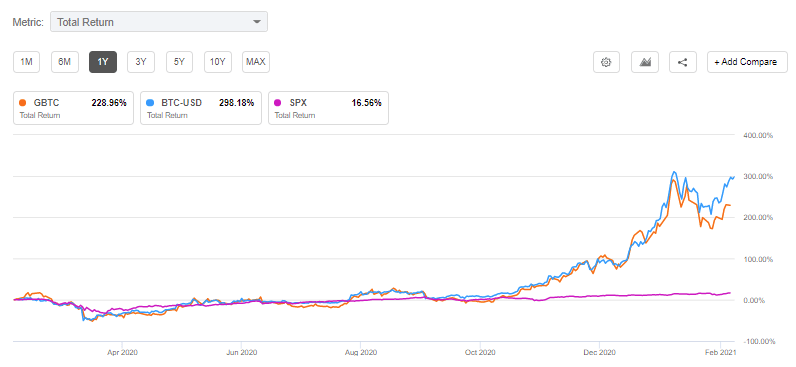This screenshot has height=367, width=796.
Task: Open chart settings gear icon
Action: (x=607, y=62)
